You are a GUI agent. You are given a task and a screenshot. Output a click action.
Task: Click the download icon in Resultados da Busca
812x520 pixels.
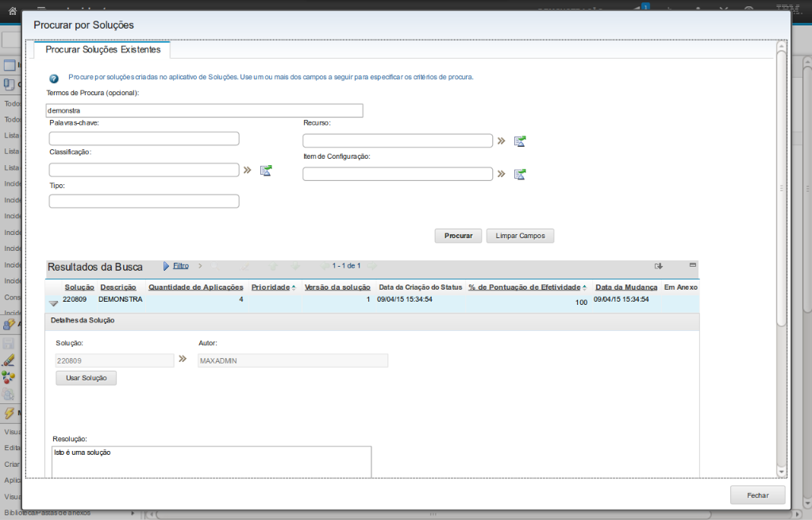tap(658, 266)
